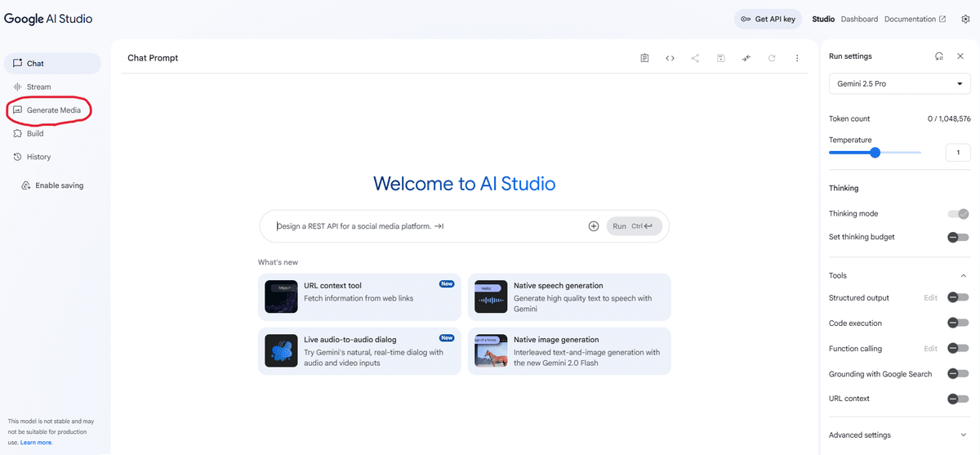Viewport: 980px width, 455px height.
Task: Click the Reset run settings icon
Action: coord(939,56)
